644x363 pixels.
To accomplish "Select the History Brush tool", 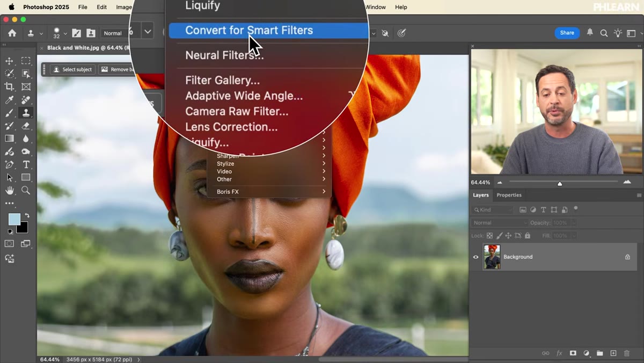I will tap(9, 126).
